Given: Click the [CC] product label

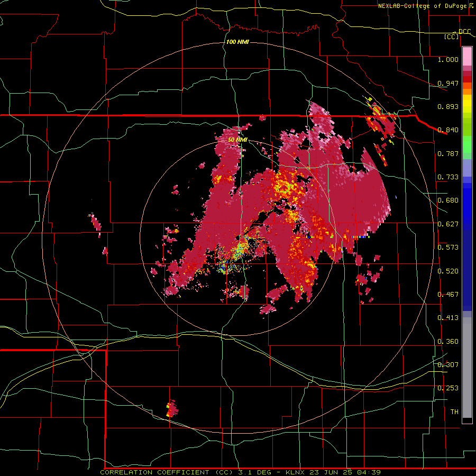Looking at the screenshot, I should (x=452, y=36).
